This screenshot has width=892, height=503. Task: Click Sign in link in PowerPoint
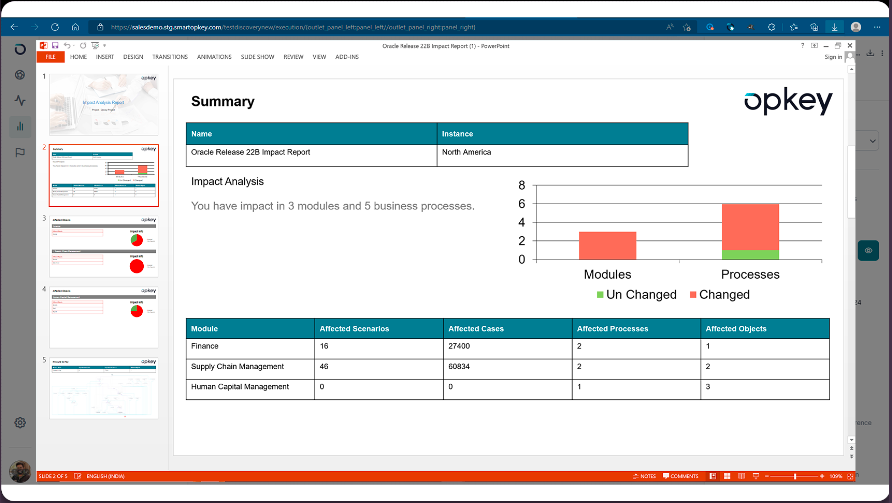[x=833, y=57]
